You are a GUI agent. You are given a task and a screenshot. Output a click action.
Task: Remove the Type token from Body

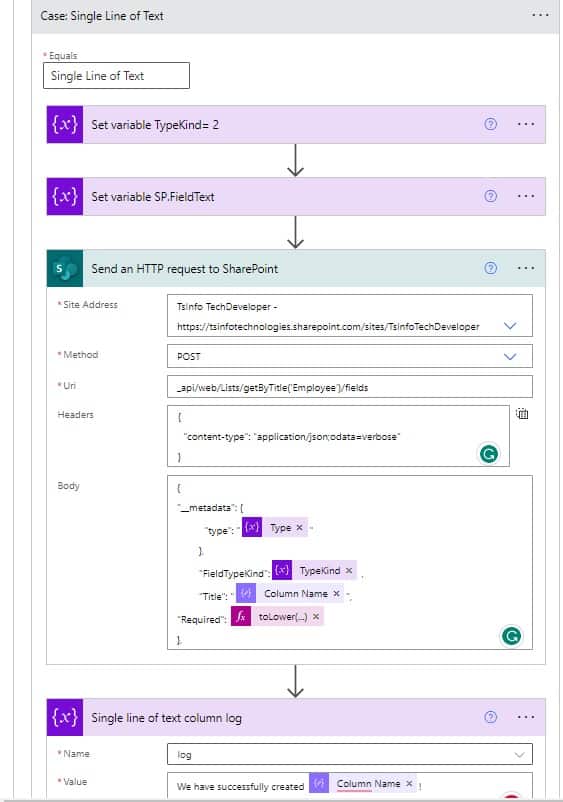pos(300,527)
